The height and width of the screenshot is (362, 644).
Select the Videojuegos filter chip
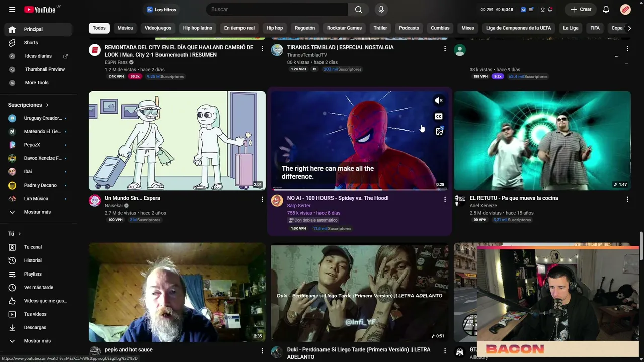[x=158, y=28]
